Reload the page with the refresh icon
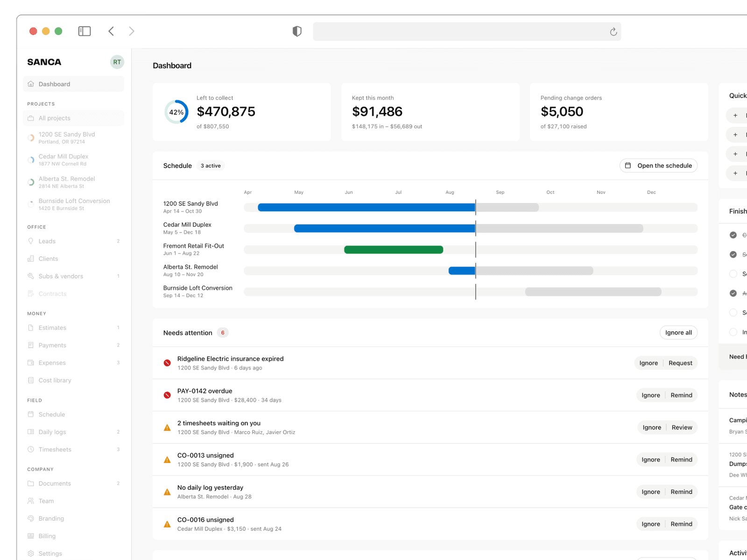The height and width of the screenshot is (560, 747). pos(613,32)
